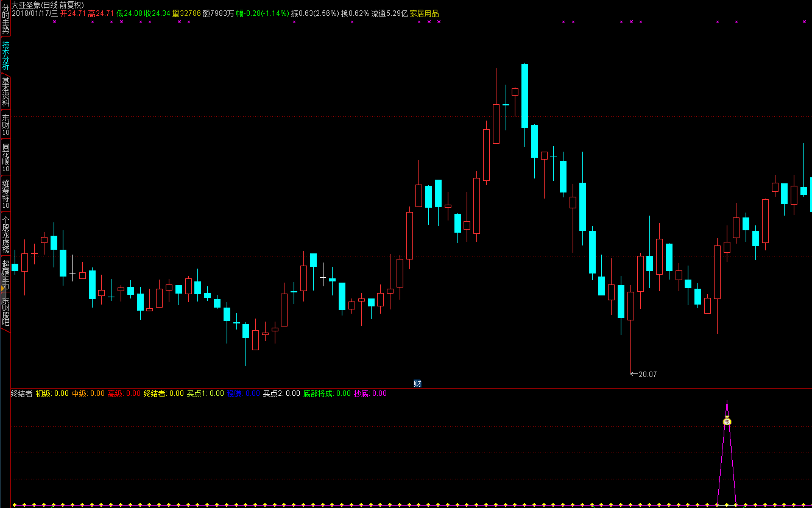Image resolution: width=812 pixels, height=508 pixels.
Task: Click the stock title 大亚圣象(日线 前复权)
Action: click(48, 4)
